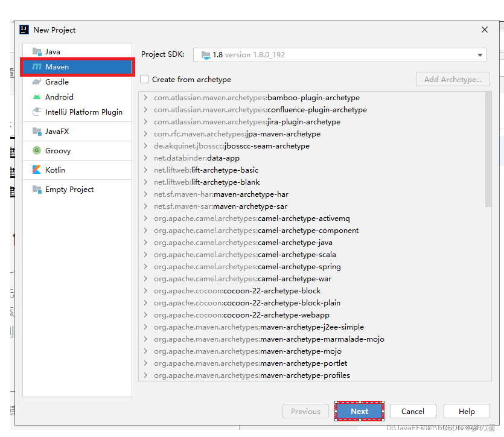Click the SDK folder icon in Project SDK
This screenshot has width=504, height=437.
[206, 55]
